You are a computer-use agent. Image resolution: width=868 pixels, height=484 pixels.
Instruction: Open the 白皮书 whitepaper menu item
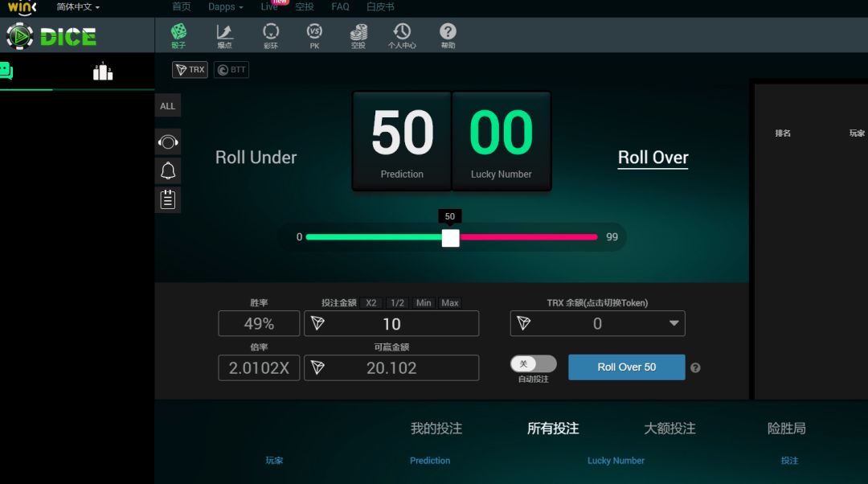(x=380, y=6)
